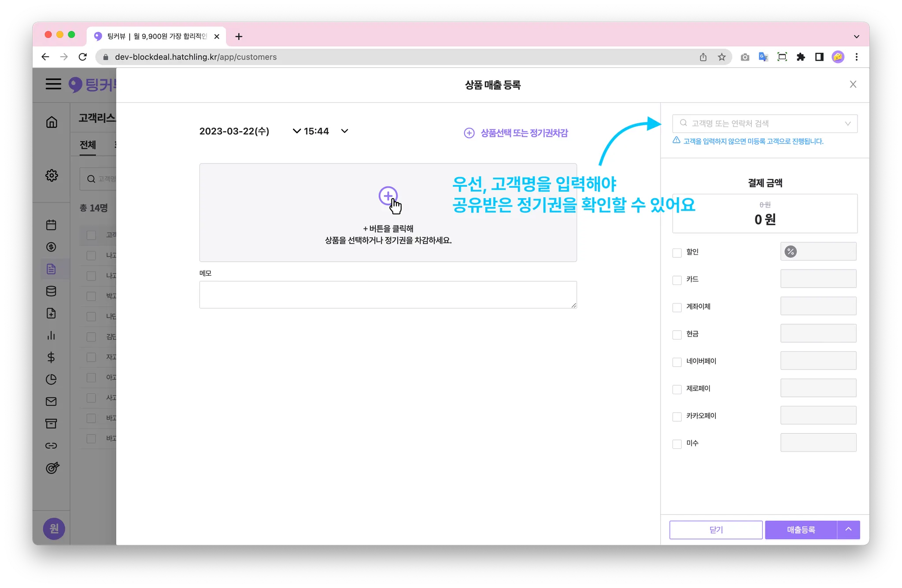
Task: Expand arrow next to 매출등록 button
Action: click(848, 529)
